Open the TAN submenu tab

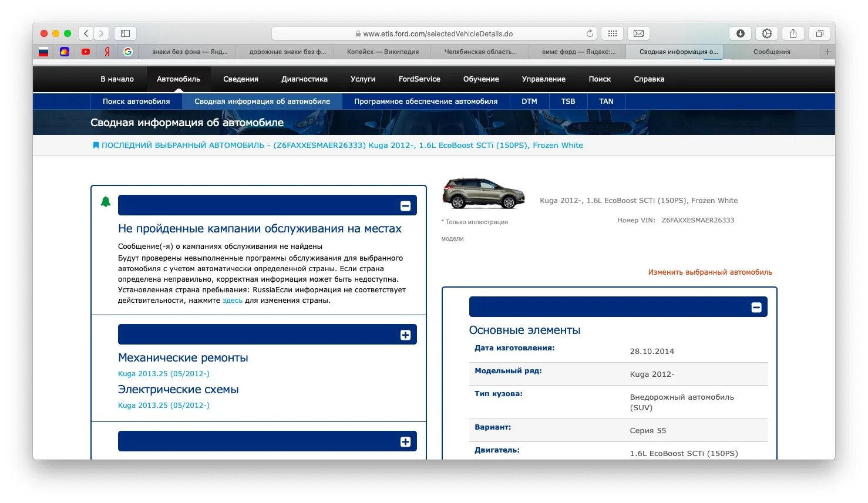606,102
